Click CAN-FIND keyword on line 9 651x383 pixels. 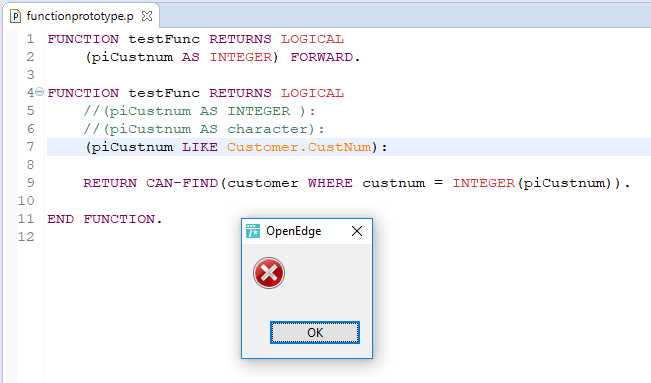click(182, 183)
